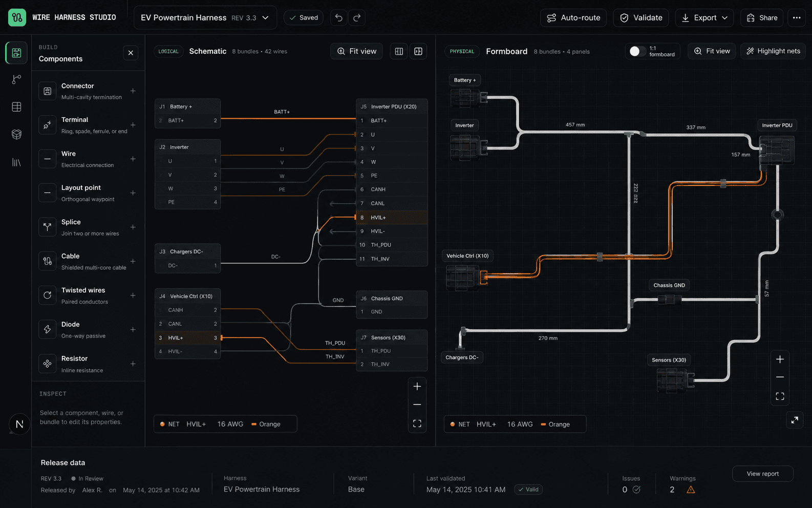This screenshot has width=812, height=508.
Task: Toggle the 1:1 formboard switch
Action: pos(637,51)
